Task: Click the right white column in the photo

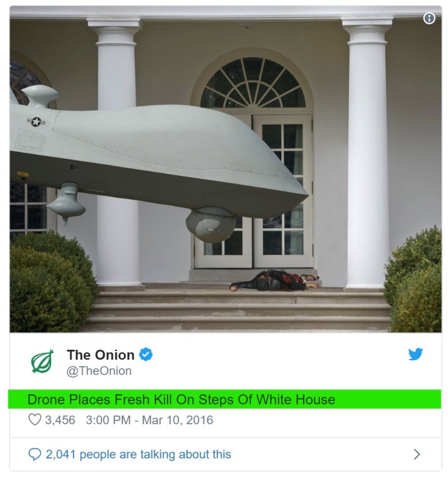Action: [368, 152]
